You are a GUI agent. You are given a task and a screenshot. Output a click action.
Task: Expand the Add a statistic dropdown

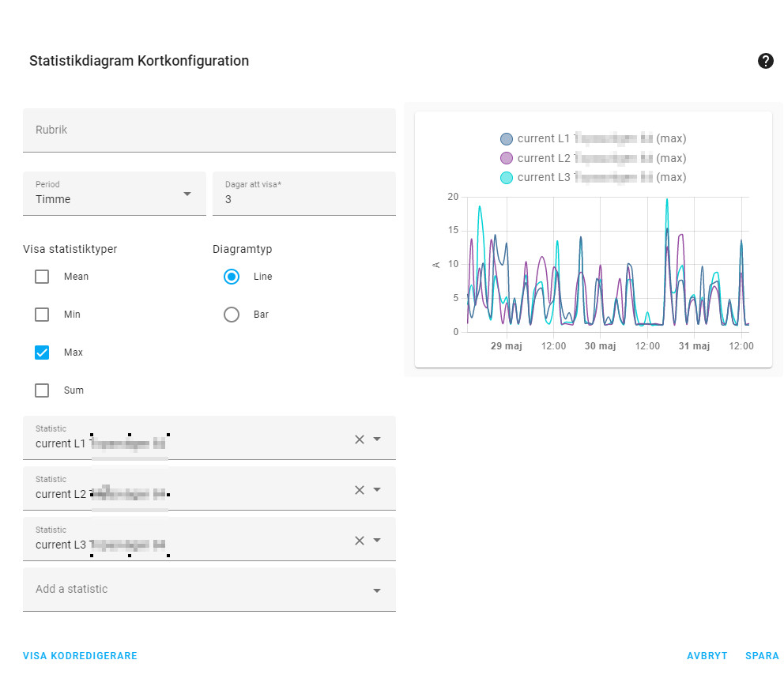tap(377, 590)
